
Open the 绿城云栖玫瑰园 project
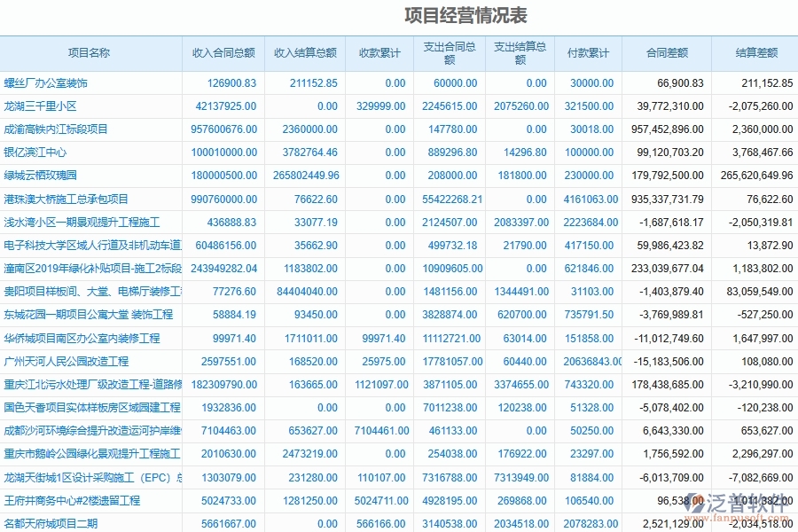click(x=40, y=176)
